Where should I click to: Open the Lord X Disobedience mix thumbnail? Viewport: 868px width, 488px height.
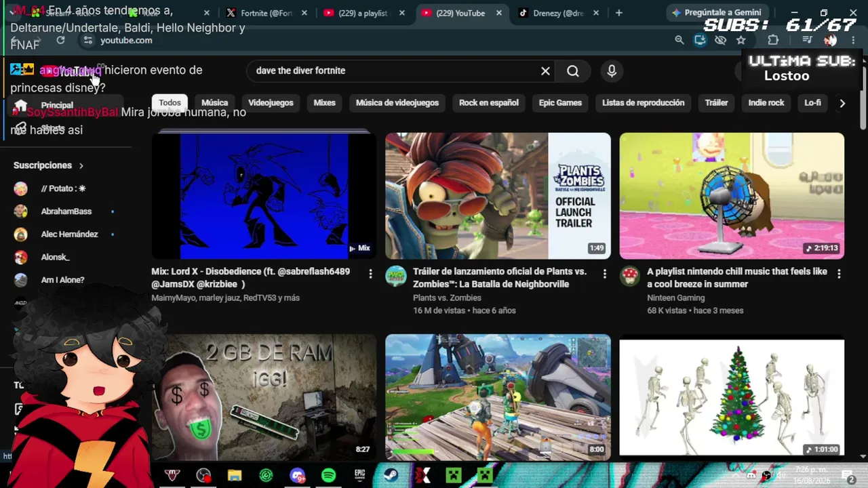[264, 196]
